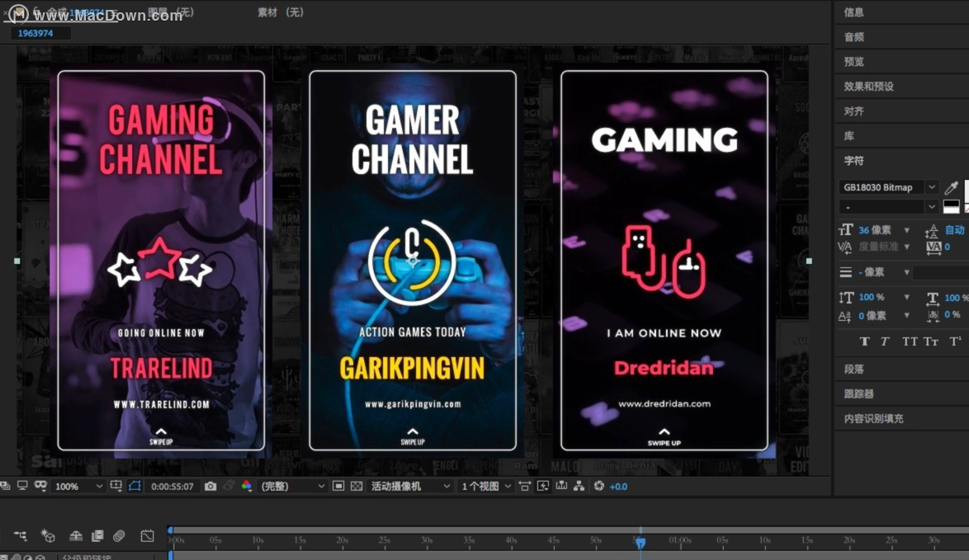
Task: Open the (完整) resolution dropdown
Action: click(292, 487)
